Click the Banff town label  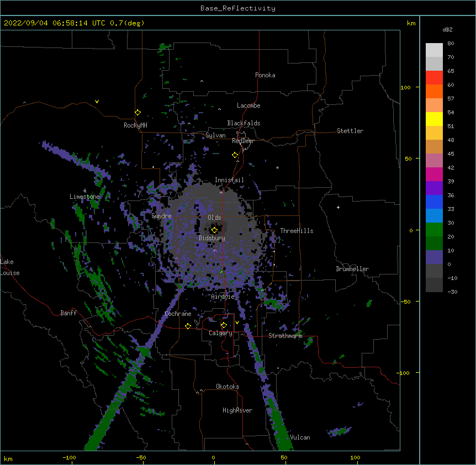(x=68, y=313)
